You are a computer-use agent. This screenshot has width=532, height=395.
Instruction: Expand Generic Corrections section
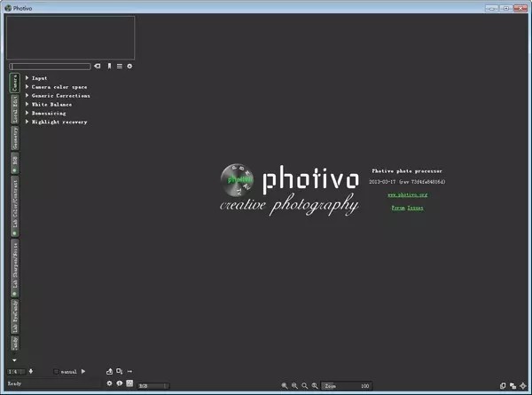[58, 96]
